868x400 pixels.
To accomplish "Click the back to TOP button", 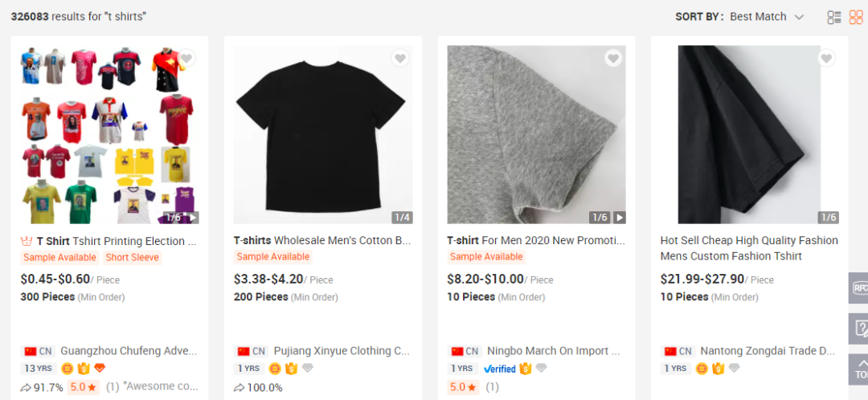I will (859, 369).
